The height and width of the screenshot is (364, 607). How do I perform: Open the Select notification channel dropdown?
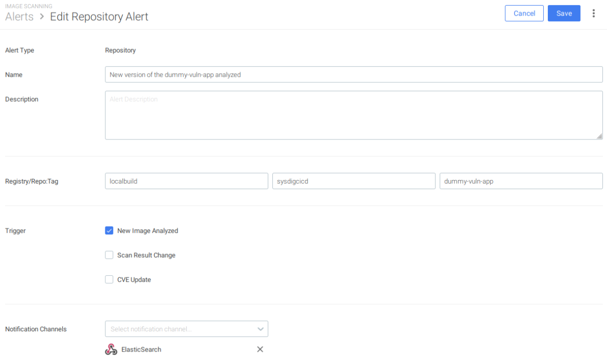point(187,329)
